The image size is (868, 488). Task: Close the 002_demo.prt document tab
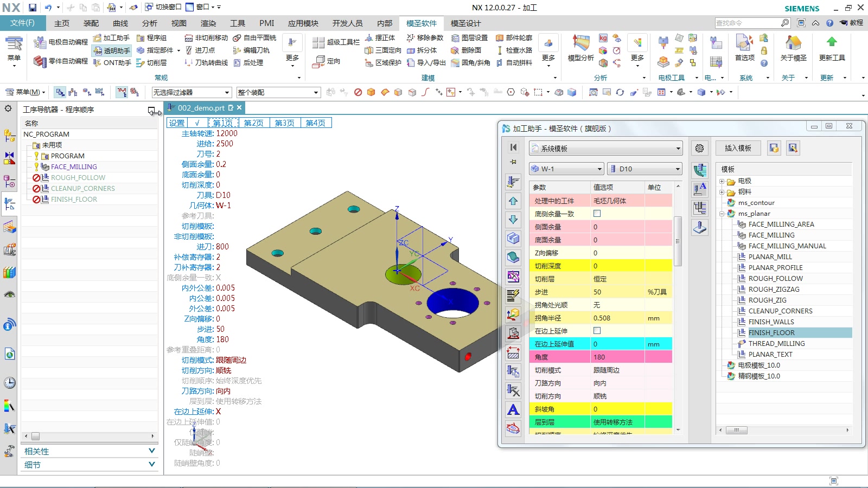pos(239,107)
